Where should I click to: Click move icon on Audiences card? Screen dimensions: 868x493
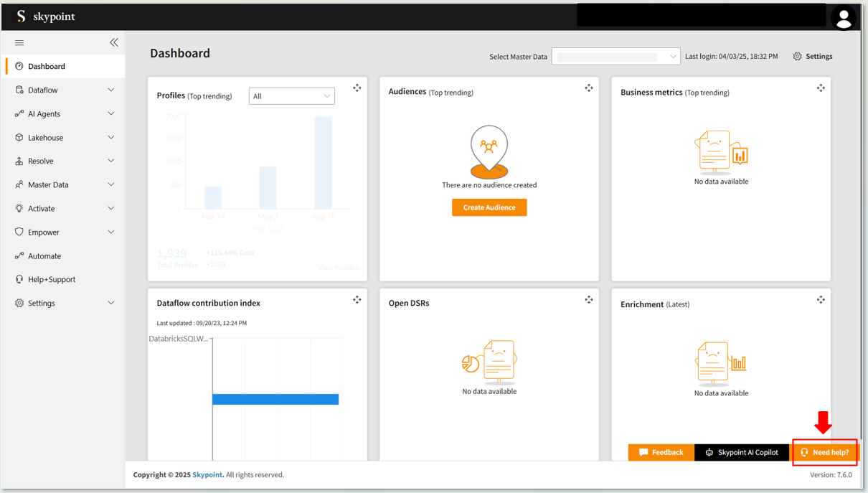click(x=588, y=88)
